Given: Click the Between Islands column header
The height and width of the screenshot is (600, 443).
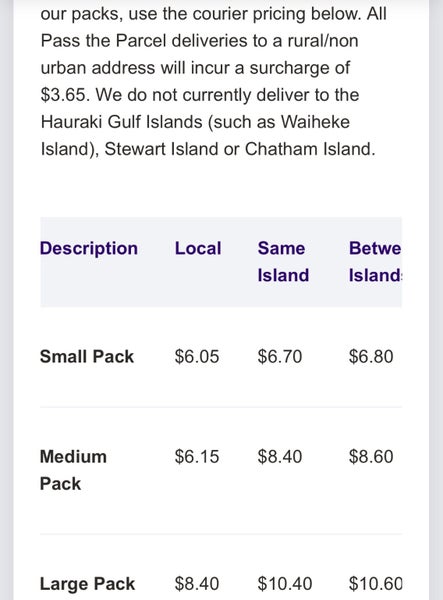Looking at the screenshot, I should [375, 262].
